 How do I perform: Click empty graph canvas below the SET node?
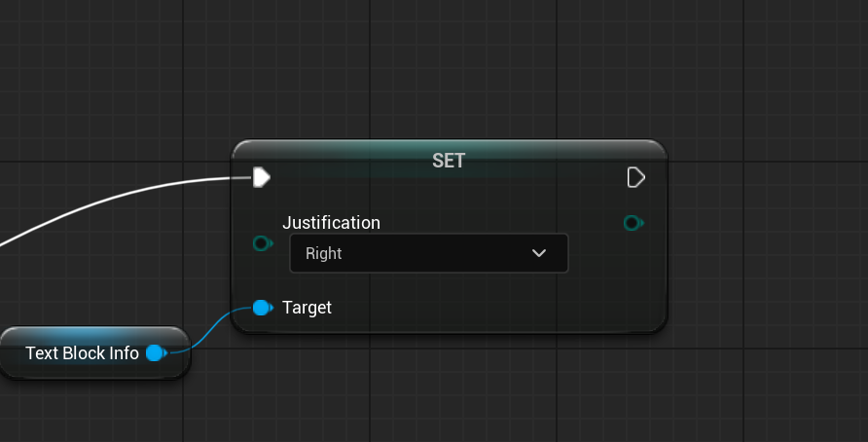click(x=448, y=389)
